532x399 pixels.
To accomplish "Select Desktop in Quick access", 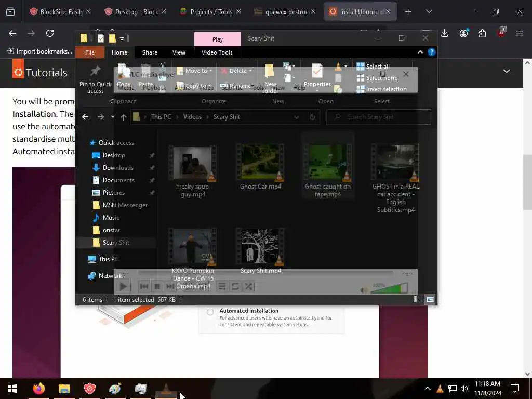I will (x=114, y=155).
